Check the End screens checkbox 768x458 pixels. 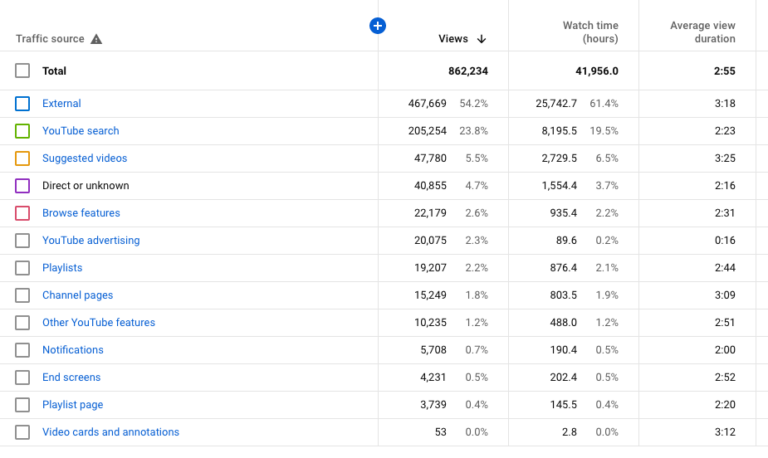pos(22,378)
